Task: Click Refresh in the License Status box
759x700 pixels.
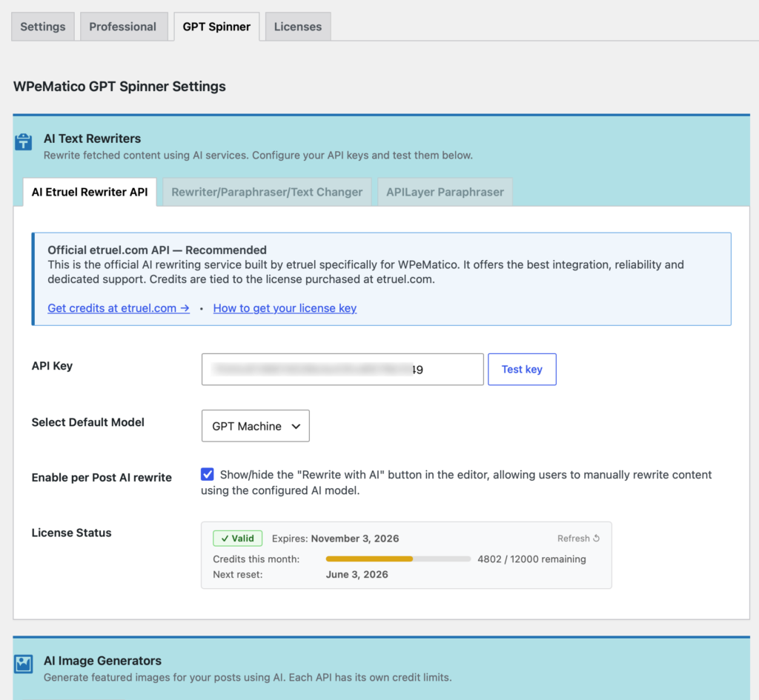Action: 578,539
